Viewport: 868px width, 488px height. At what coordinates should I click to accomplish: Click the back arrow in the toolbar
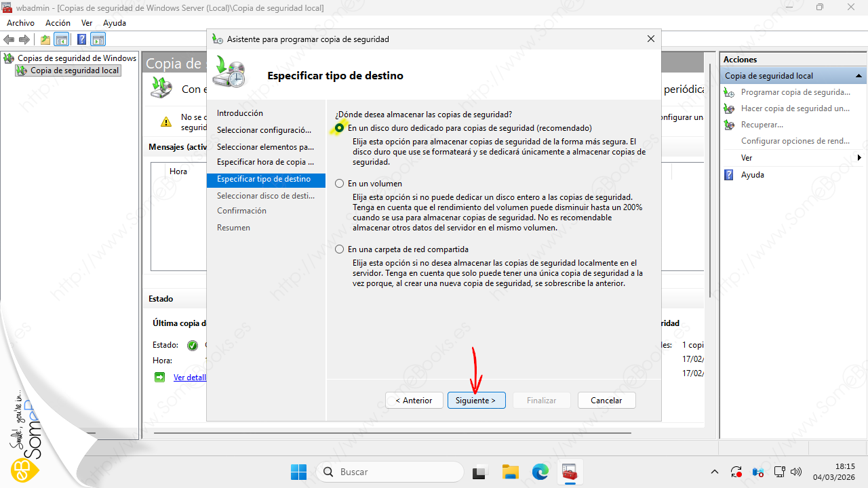pyautogui.click(x=9, y=39)
